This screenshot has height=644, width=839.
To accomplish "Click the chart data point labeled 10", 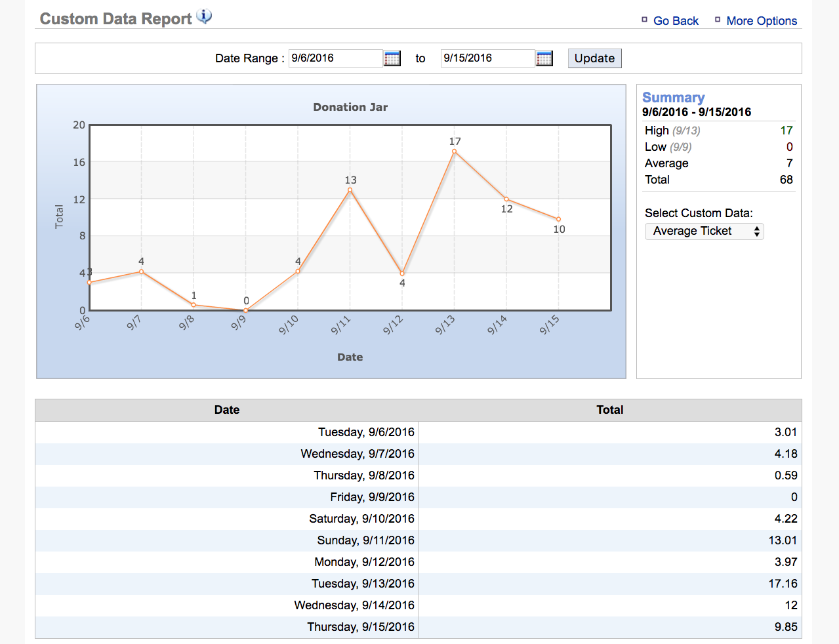I will tap(559, 219).
